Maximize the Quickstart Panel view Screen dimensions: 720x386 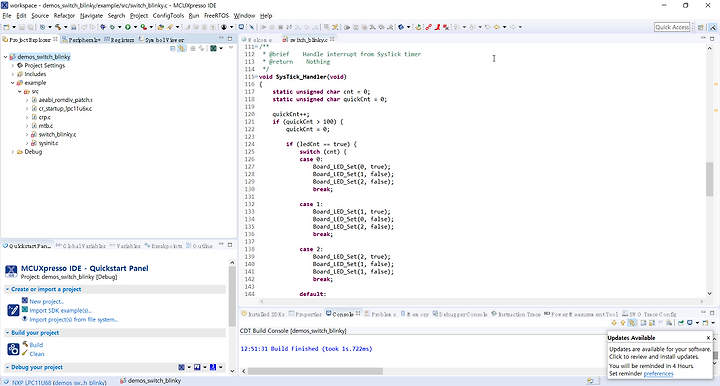click(x=230, y=245)
